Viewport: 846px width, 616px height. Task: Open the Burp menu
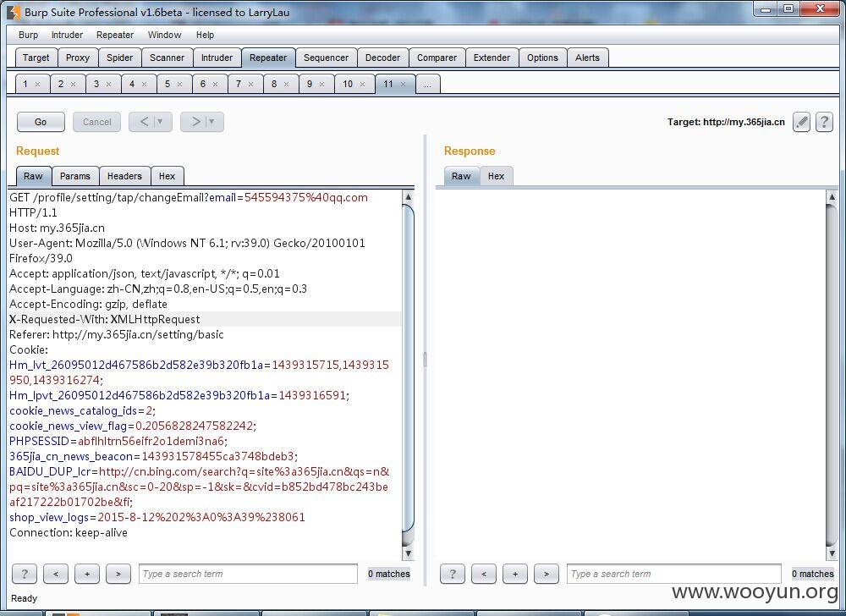pos(28,35)
